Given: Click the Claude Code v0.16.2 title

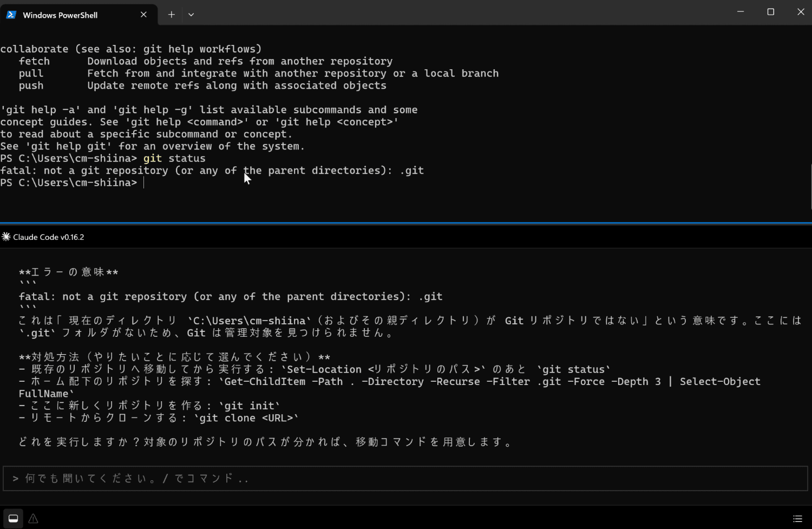Looking at the screenshot, I should click(x=49, y=237).
